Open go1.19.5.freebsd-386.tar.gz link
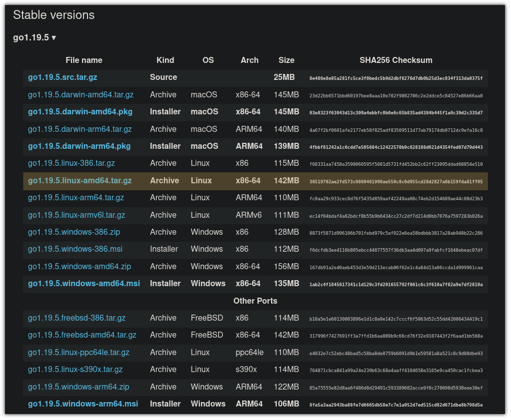The height and width of the screenshot is (420, 511). point(76,318)
